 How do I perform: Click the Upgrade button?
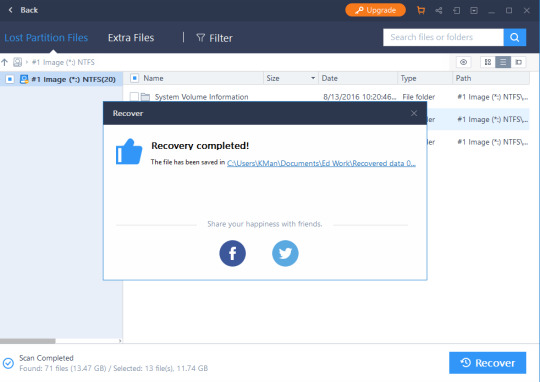coord(375,10)
